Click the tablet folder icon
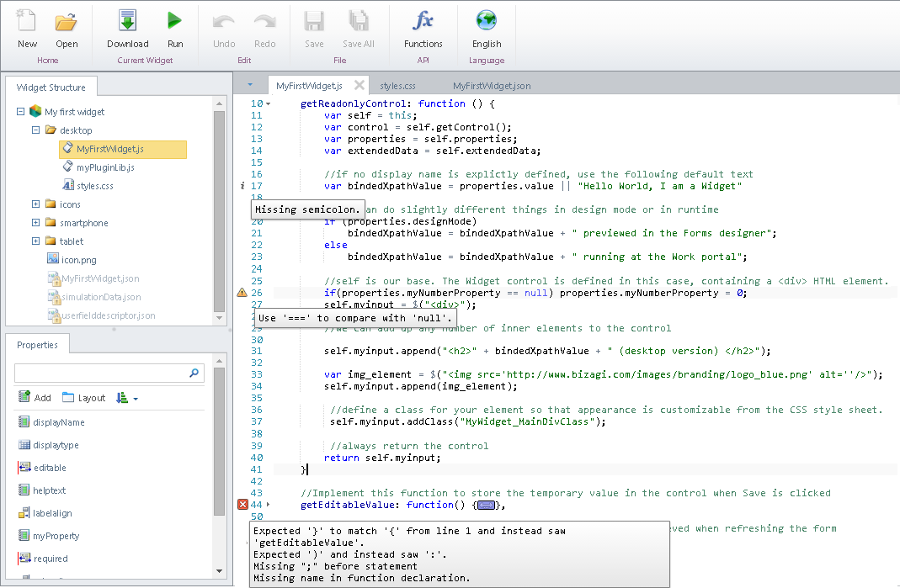This screenshot has height=588, width=900. pos(51,241)
